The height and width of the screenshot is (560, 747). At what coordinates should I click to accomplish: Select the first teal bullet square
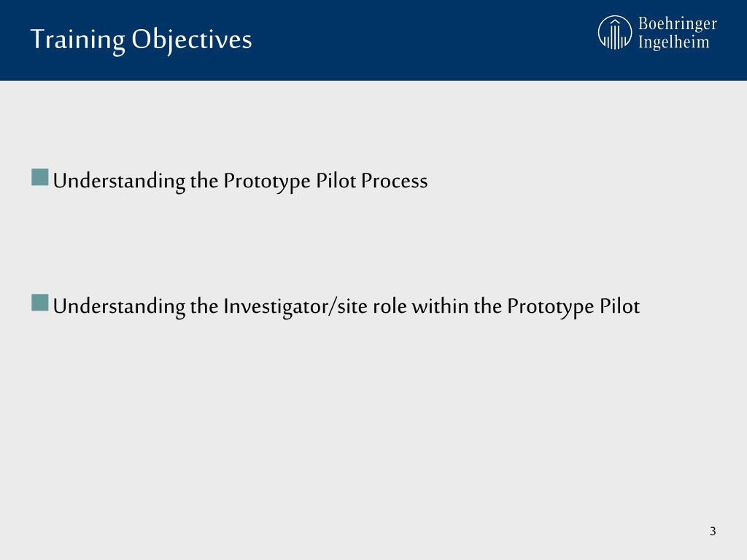tap(40, 177)
